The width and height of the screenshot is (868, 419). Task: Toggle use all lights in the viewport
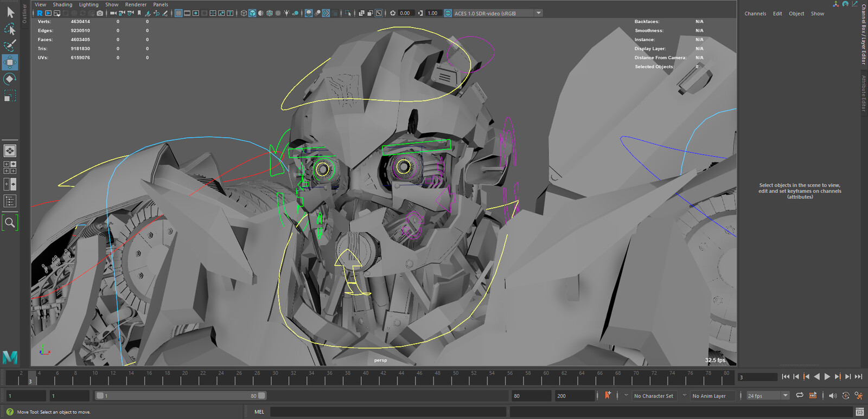[286, 13]
